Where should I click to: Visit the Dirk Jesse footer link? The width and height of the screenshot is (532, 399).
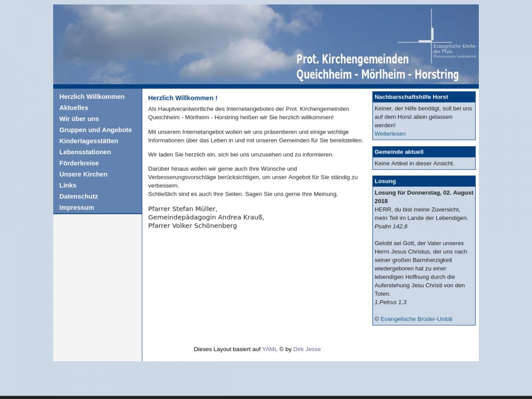pyautogui.click(x=307, y=350)
